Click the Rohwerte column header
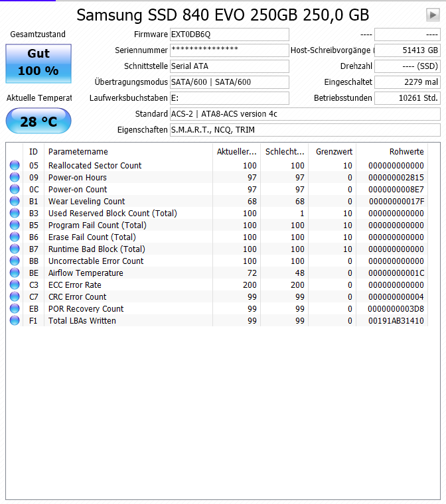The image size is (446, 504). pos(392,151)
